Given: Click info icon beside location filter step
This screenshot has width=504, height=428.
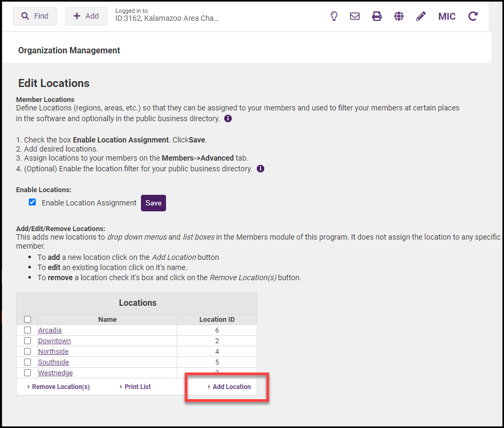Looking at the screenshot, I should point(261,169).
